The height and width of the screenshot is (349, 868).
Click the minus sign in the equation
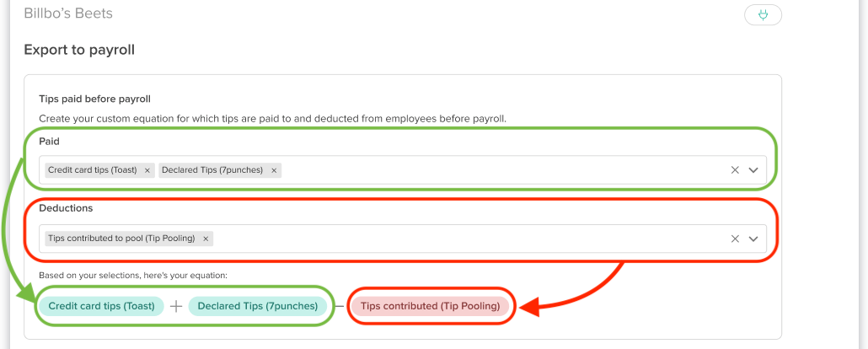338,306
